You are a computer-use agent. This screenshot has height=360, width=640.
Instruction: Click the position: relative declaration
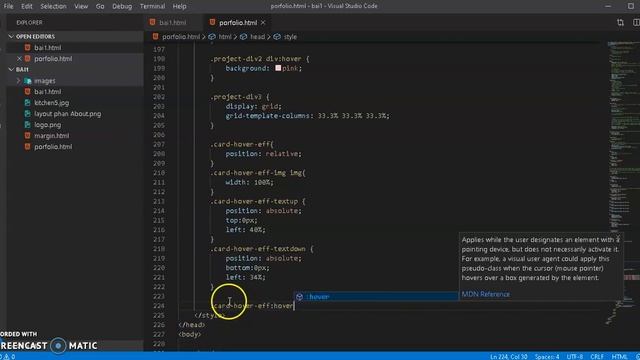263,154
